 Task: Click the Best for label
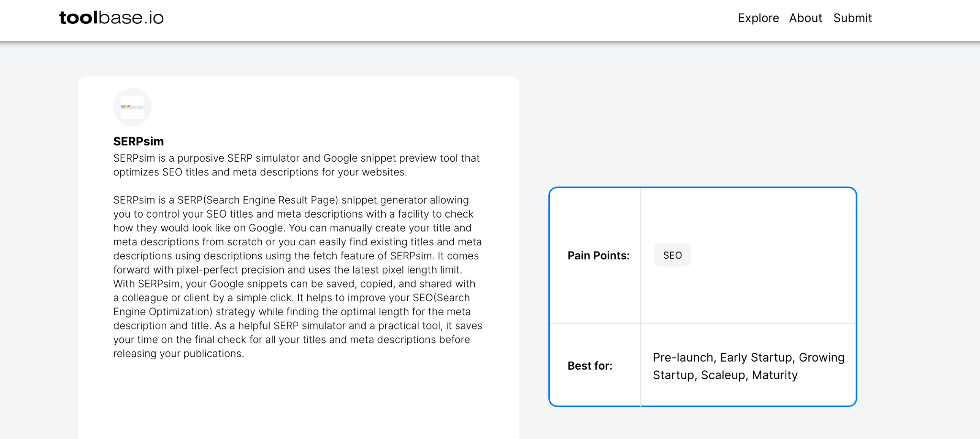pyautogui.click(x=590, y=366)
